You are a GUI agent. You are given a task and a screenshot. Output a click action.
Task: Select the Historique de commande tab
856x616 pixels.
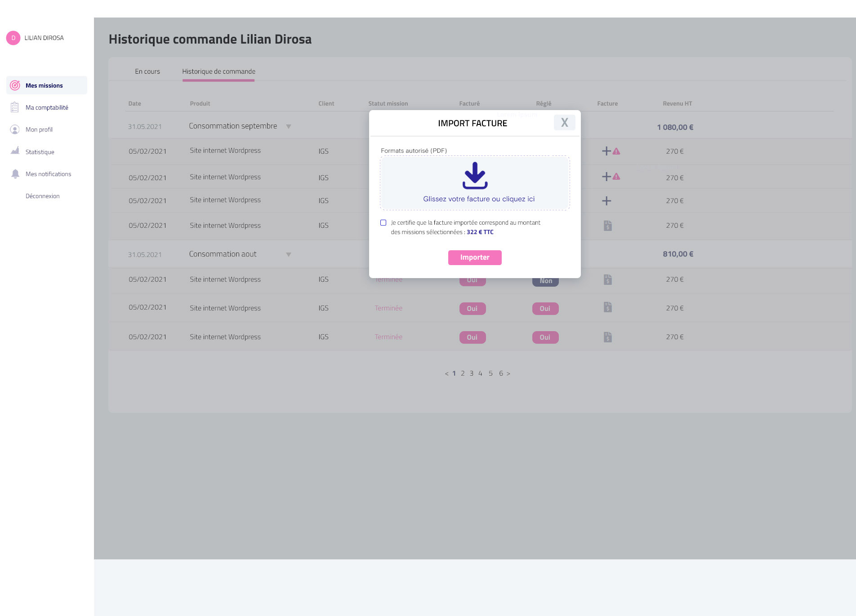218,71
